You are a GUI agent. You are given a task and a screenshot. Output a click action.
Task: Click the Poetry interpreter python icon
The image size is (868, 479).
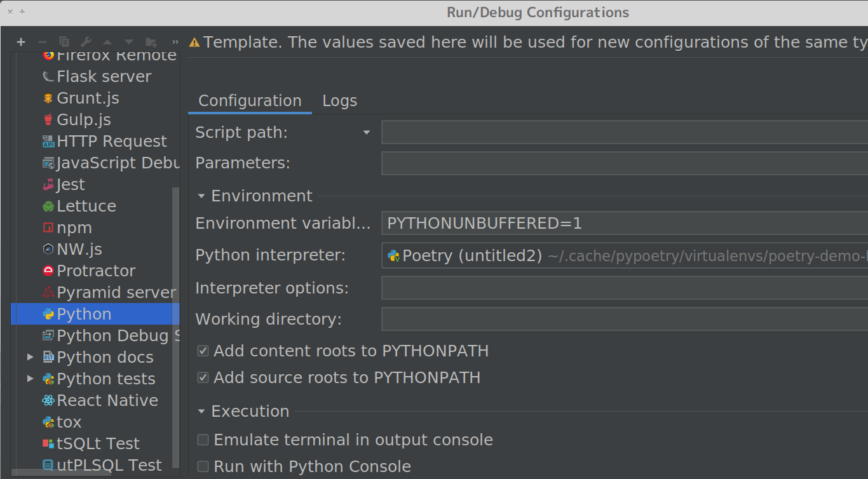394,255
